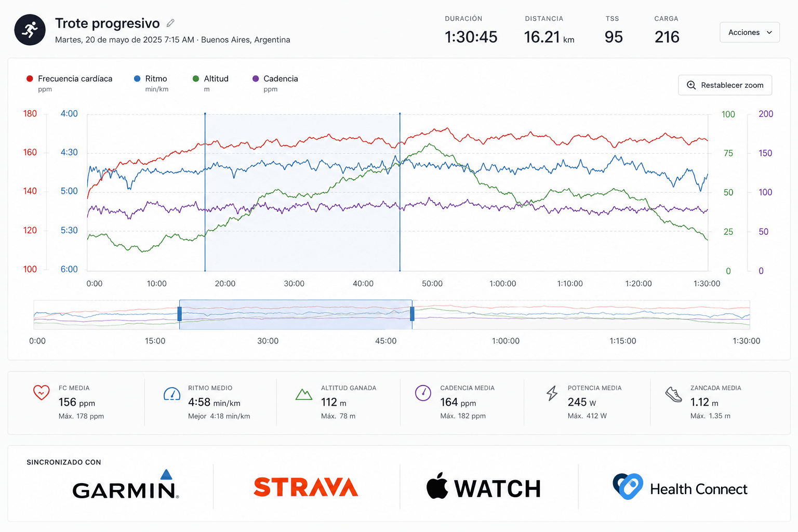This screenshot has width=798, height=532.
Task: Click the chevron arrow on Acciones
Action: coord(769,32)
